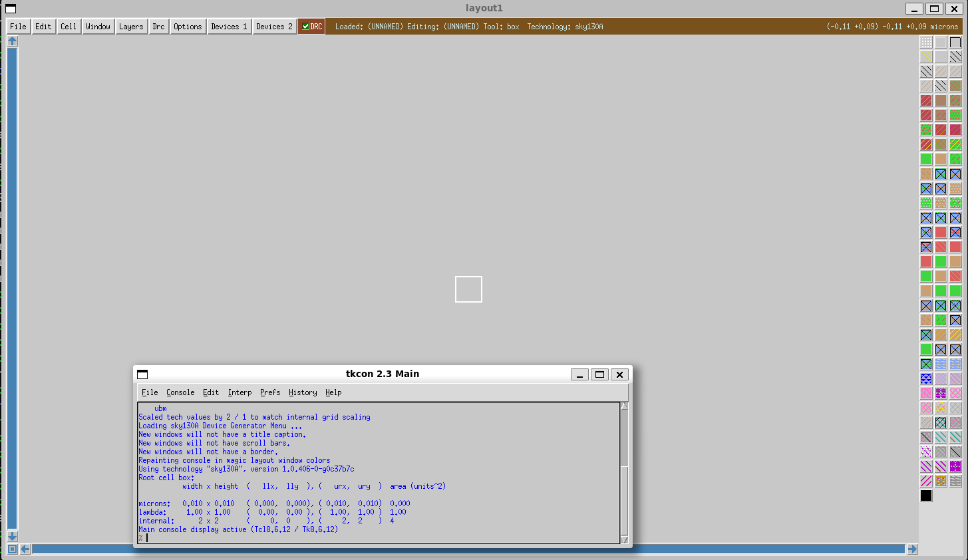Select the dark purple striped layer icon
This screenshot has width=968, height=560.
(x=941, y=393)
